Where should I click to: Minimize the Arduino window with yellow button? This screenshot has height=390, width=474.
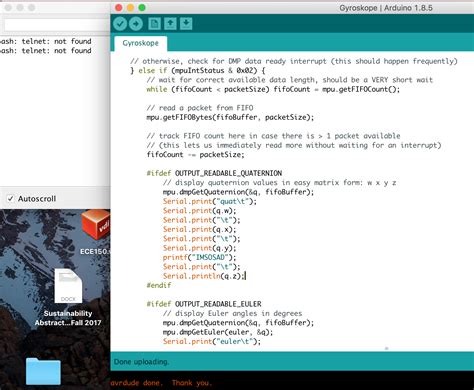pyautogui.click(x=130, y=8)
